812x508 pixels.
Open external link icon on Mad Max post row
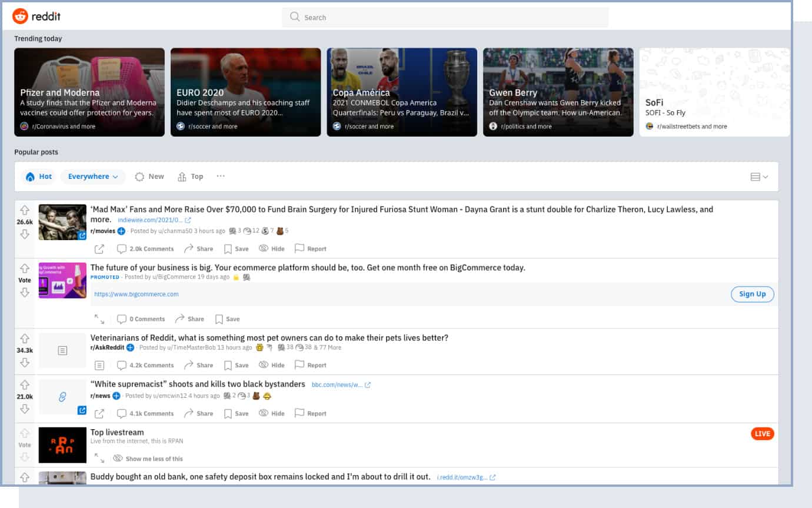[99, 248]
